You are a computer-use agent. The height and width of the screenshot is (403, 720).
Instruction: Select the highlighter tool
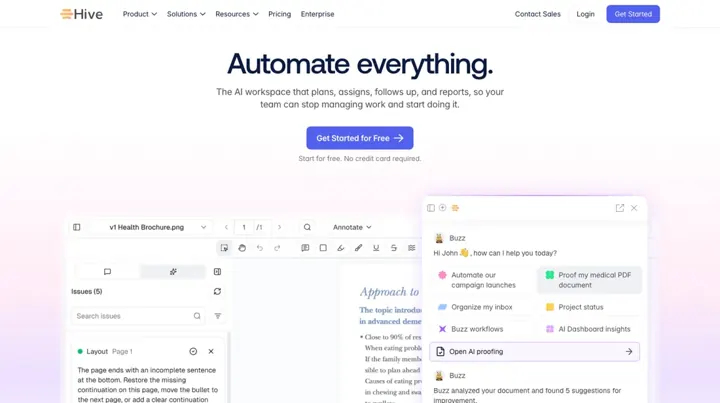point(341,248)
